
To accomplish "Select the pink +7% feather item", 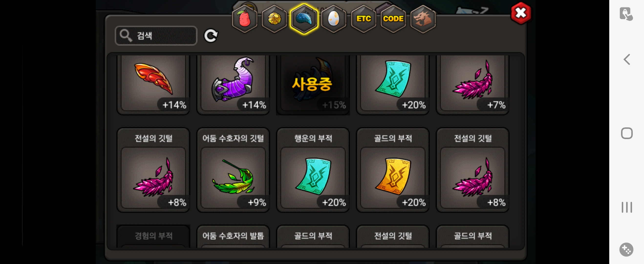I will point(472,84).
